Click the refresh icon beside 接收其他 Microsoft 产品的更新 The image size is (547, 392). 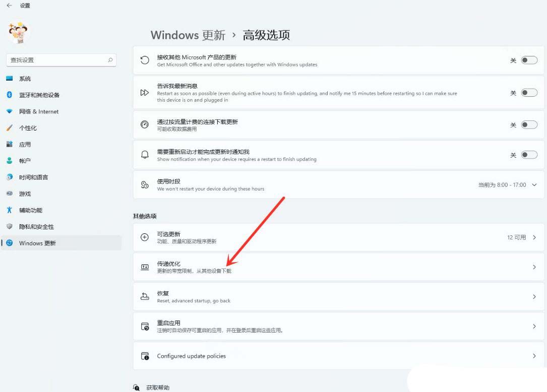click(x=145, y=60)
